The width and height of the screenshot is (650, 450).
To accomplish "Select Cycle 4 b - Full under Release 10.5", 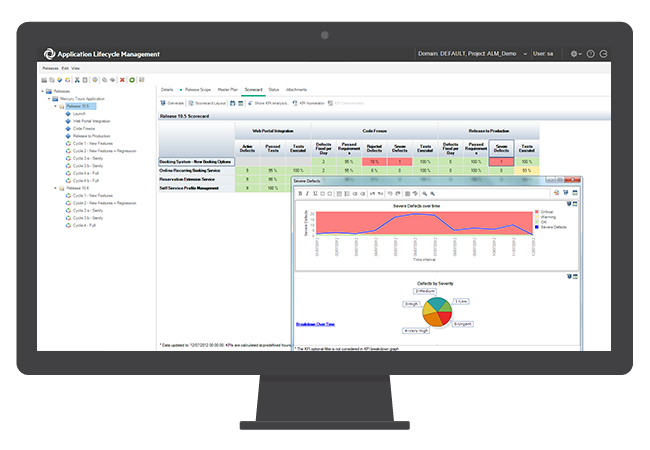I will coord(86,181).
